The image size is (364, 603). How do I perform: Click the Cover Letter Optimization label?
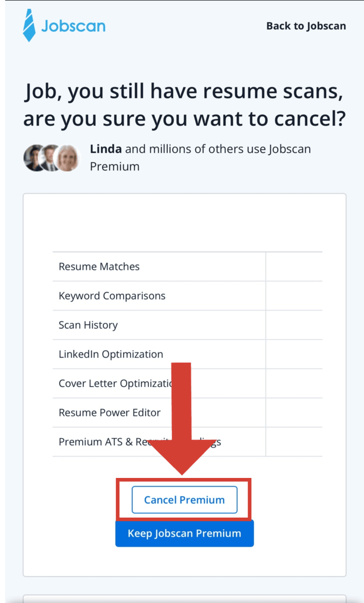[x=115, y=383]
